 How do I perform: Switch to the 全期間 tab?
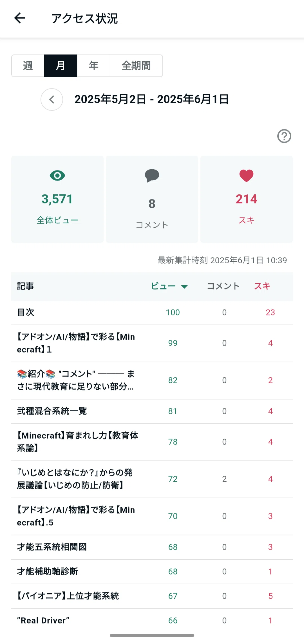pyautogui.click(x=136, y=66)
